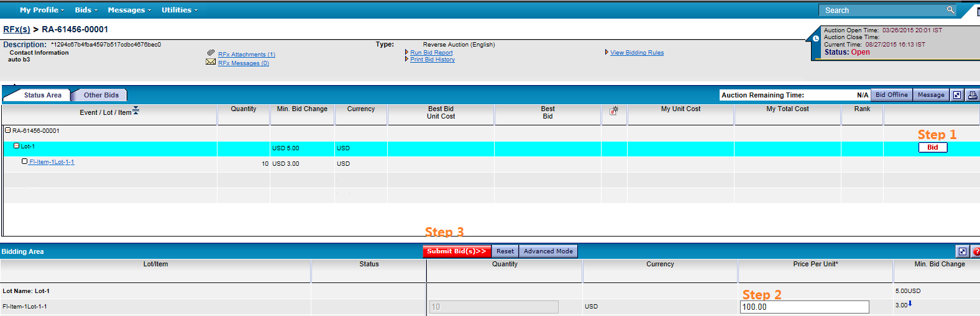Click the blue down arrow beside 3.00

(910, 304)
